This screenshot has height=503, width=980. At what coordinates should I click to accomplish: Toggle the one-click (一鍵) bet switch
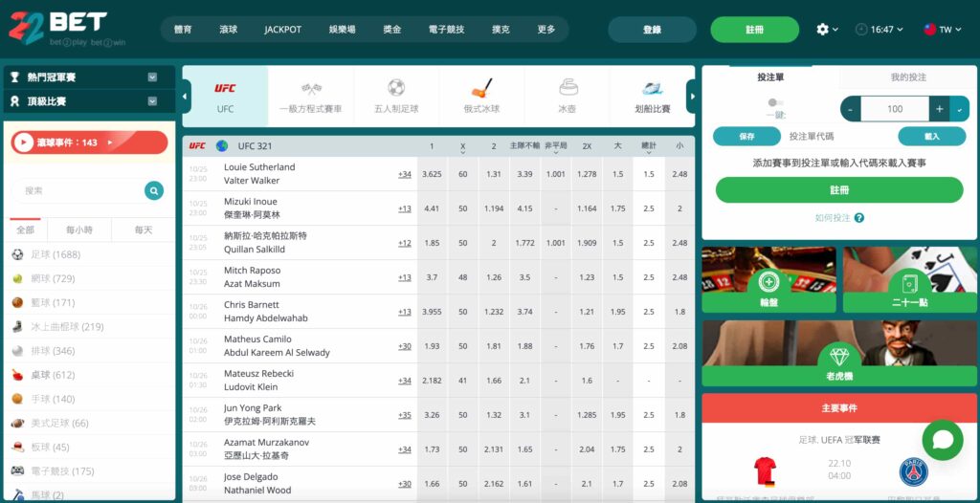click(775, 102)
